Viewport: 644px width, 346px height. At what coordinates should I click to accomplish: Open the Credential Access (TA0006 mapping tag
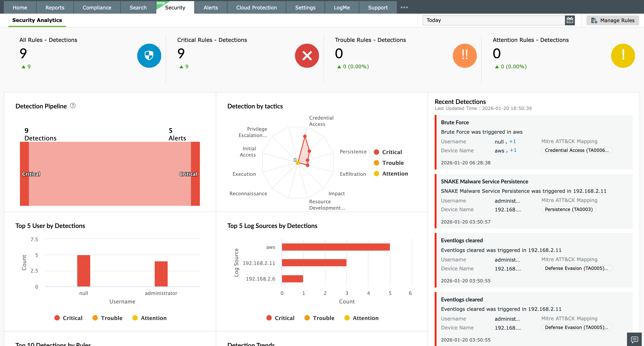pos(577,150)
